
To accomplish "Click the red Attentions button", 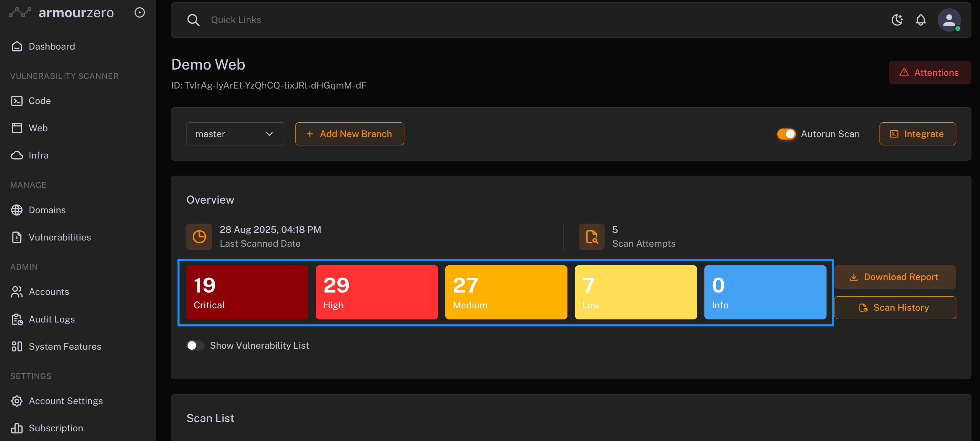I will coord(929,72).
